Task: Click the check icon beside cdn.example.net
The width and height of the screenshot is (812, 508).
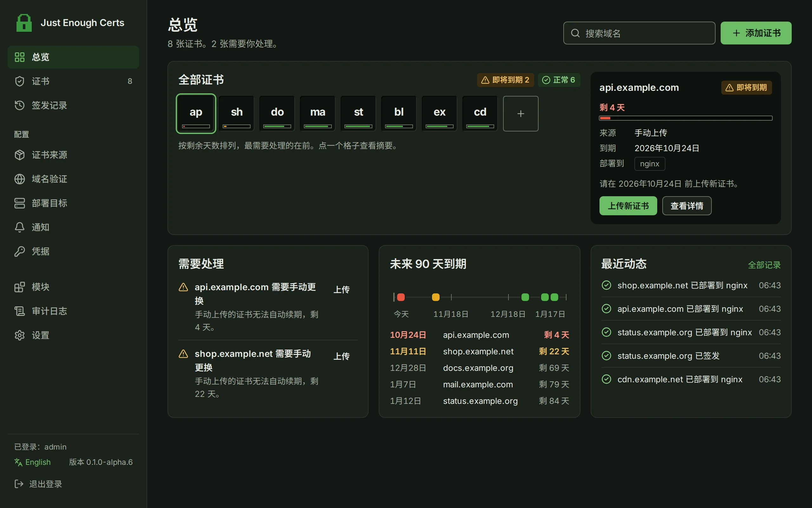Action: point(606,379)
